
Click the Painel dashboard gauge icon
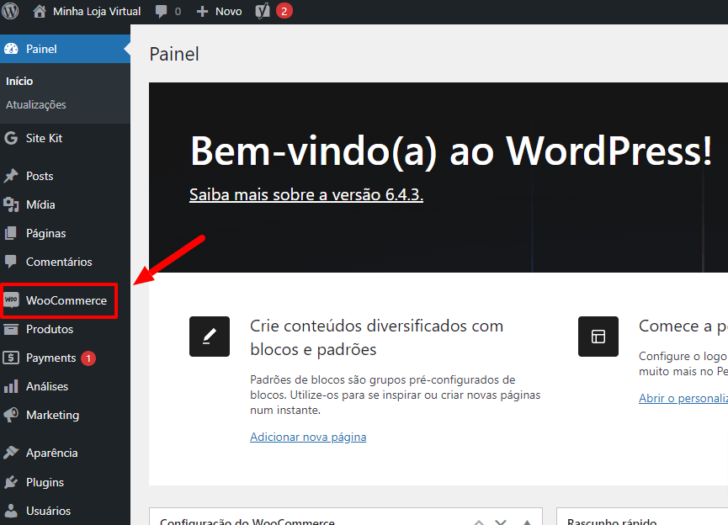pos(11,49)
